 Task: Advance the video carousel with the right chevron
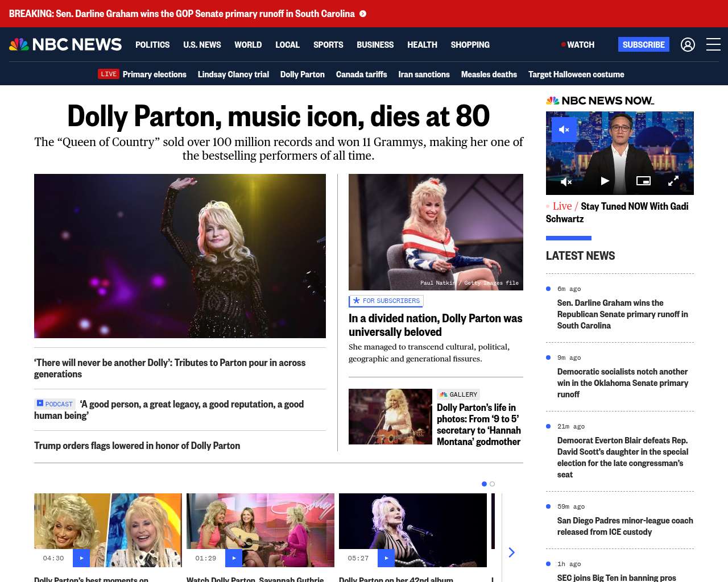click(511, 552)
